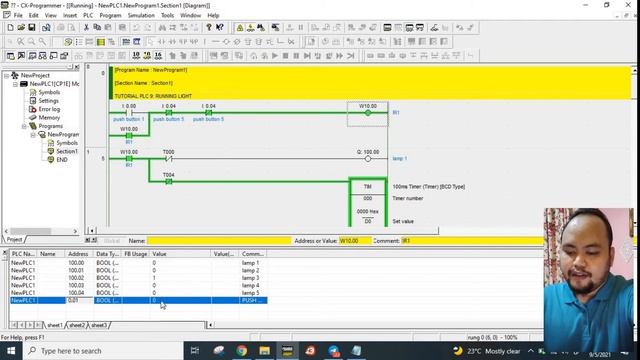The width and height of the screenshot is (640, 360).
Task: Select Settings in project tree
Action: coord(48,101)
